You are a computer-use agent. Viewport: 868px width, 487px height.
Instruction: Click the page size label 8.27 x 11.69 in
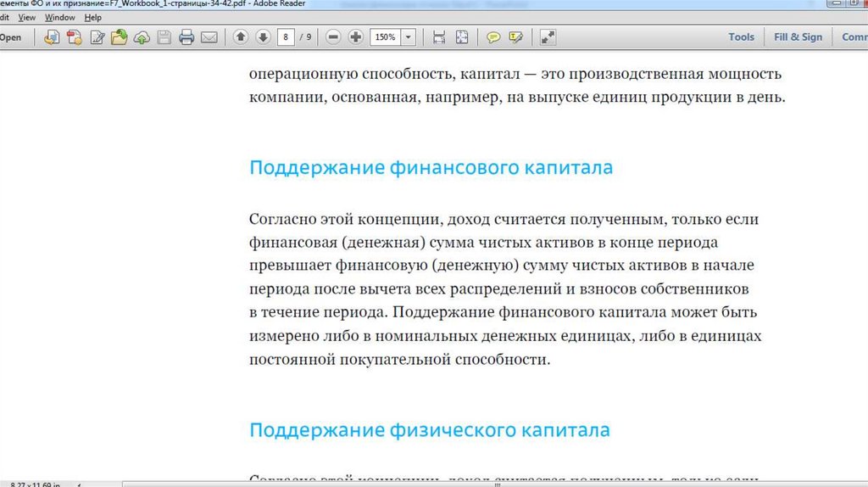(35, 484)
